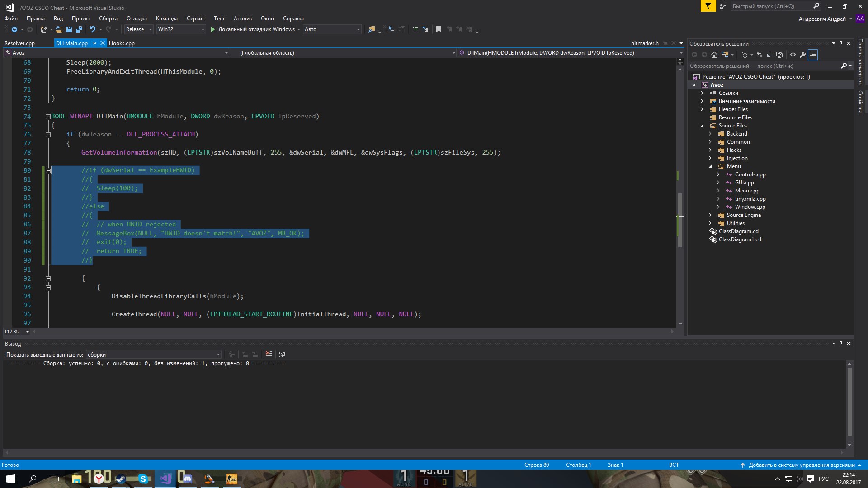The height and width of the screenshot is (488, 868).
Task: Toggle pin on the DLLMain.cpp tab
Action: pyautogui.click(x=94, y=43)
